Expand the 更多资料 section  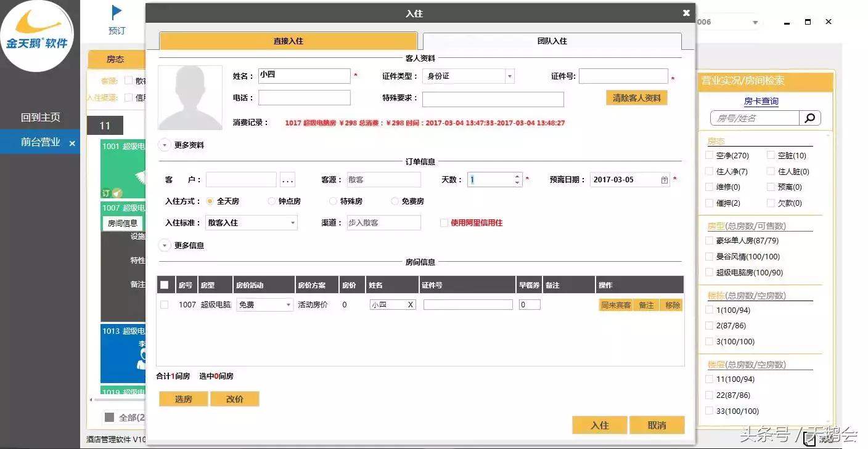(164, 145)
